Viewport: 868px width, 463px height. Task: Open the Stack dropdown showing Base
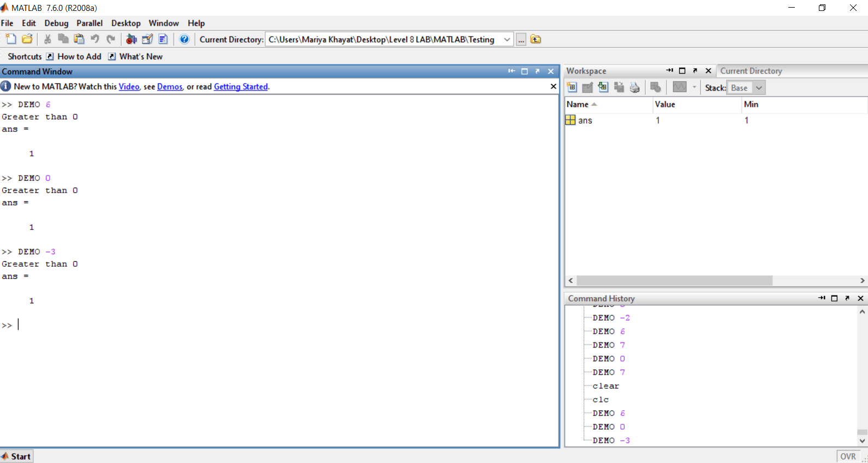click(746, 88)
